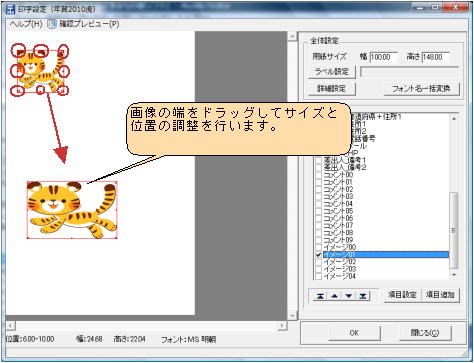Uncheck the イメージ01 checkbox
This screenshot has height=363, width=474.
pyautogui.click(x=318, y=255)
